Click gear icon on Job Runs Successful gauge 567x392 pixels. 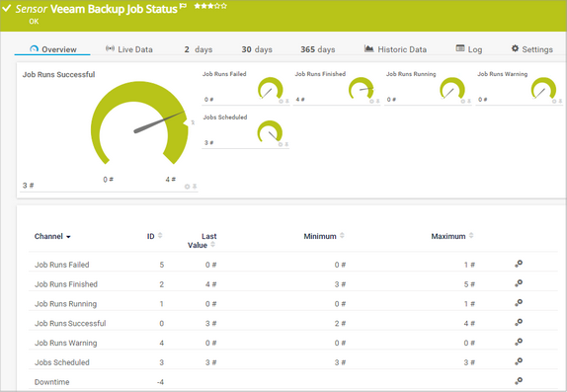(187, 187)
